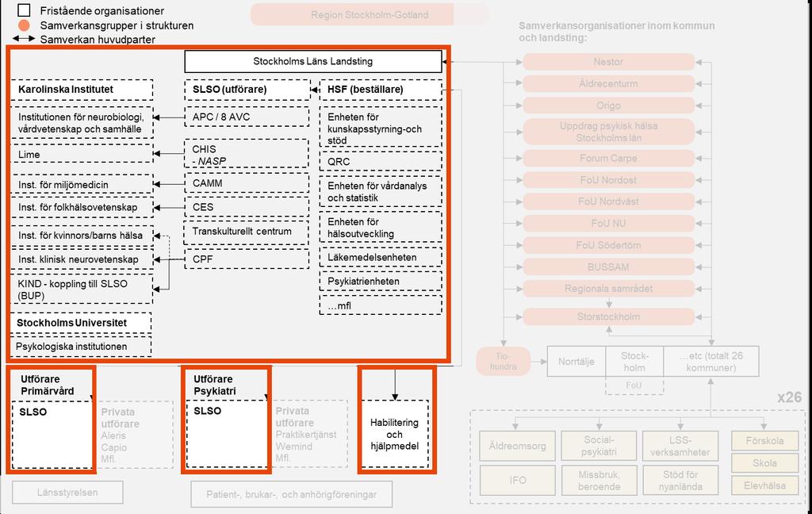Select Patient-, brukar-, och anhörigföreningar box
This screenshot has height=514, width=812.
pyautogui.click(x=292, y=494)
